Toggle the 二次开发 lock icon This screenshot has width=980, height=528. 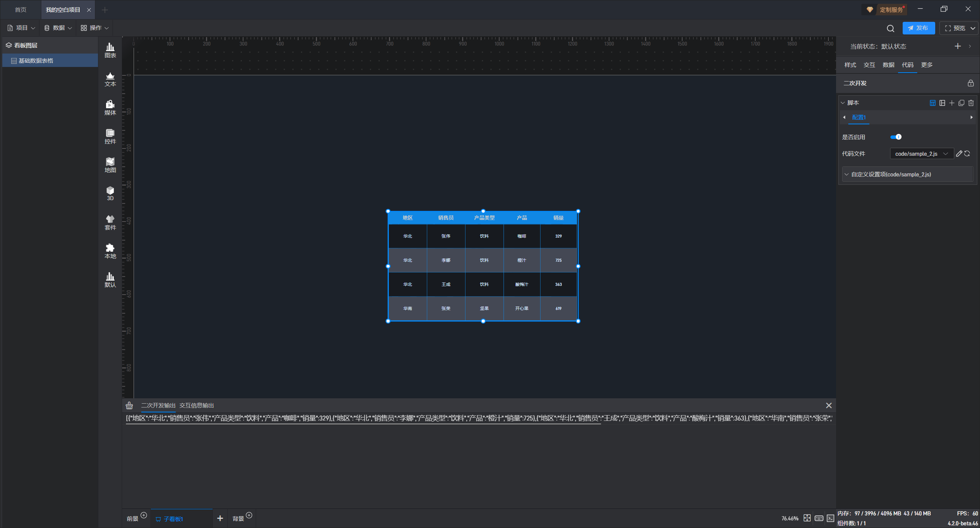coord(970,83)
